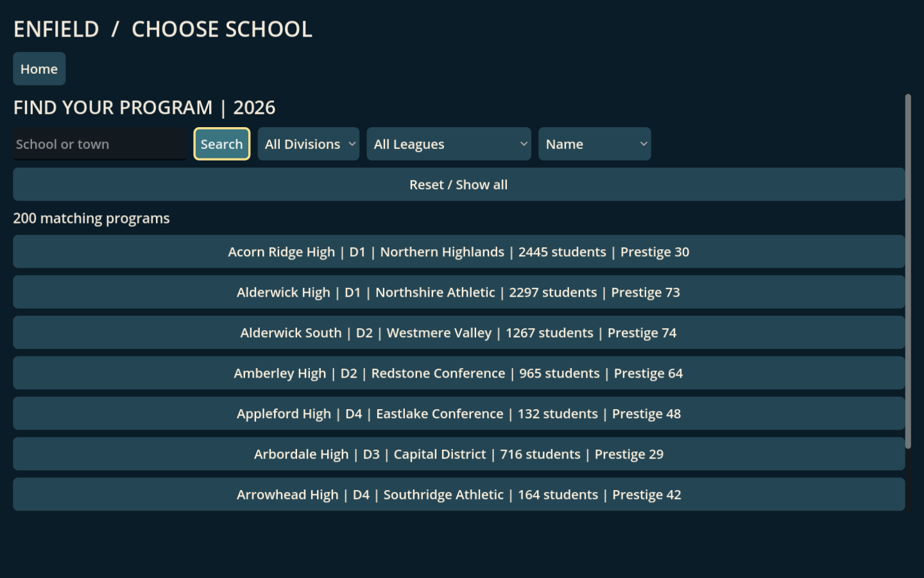Focus the School or town search field
The image size is (924, 578).
(100, 144)
